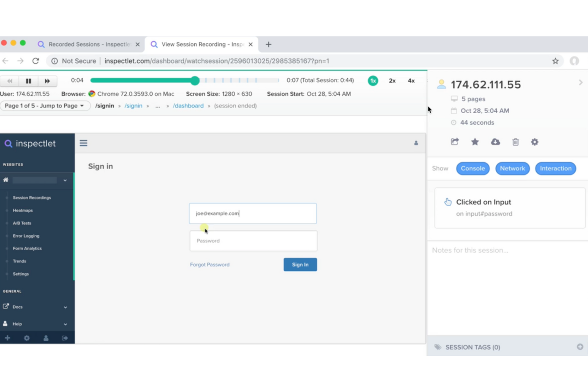Click the session tags label icon
588x392 pixels.
point(438,347)
